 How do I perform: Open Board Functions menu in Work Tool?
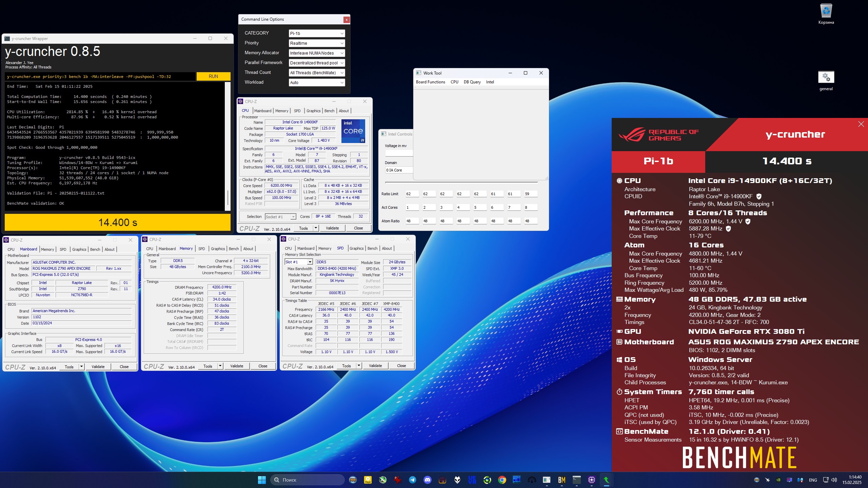click(430, 82)
